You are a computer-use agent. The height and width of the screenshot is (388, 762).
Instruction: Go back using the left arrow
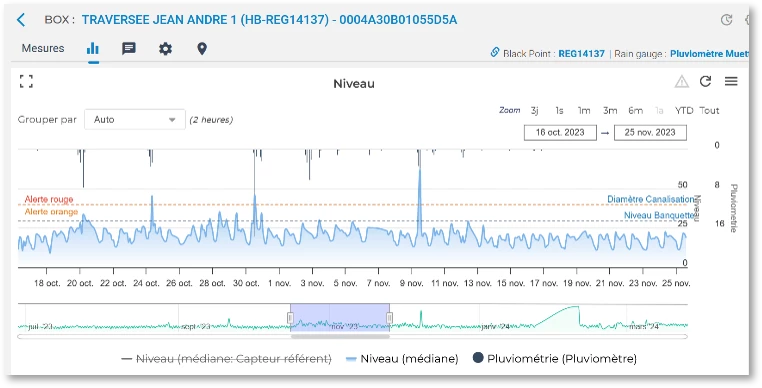coord(21,20)
